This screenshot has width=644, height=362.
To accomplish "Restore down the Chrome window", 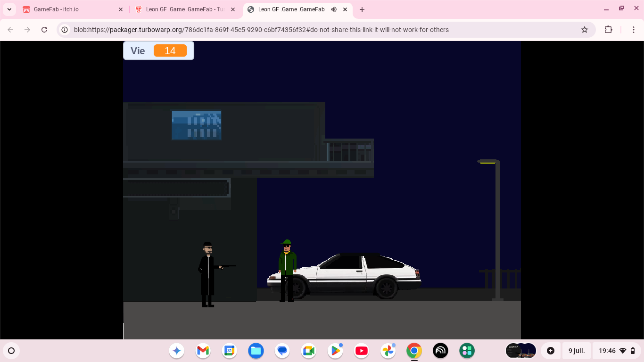I will (x=621, y=9).
